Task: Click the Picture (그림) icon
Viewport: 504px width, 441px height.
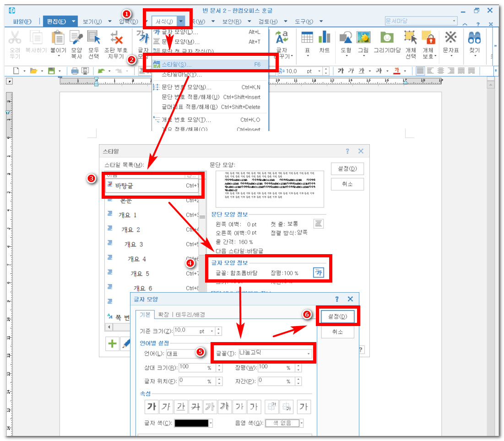Action: [x=363, y=38]
